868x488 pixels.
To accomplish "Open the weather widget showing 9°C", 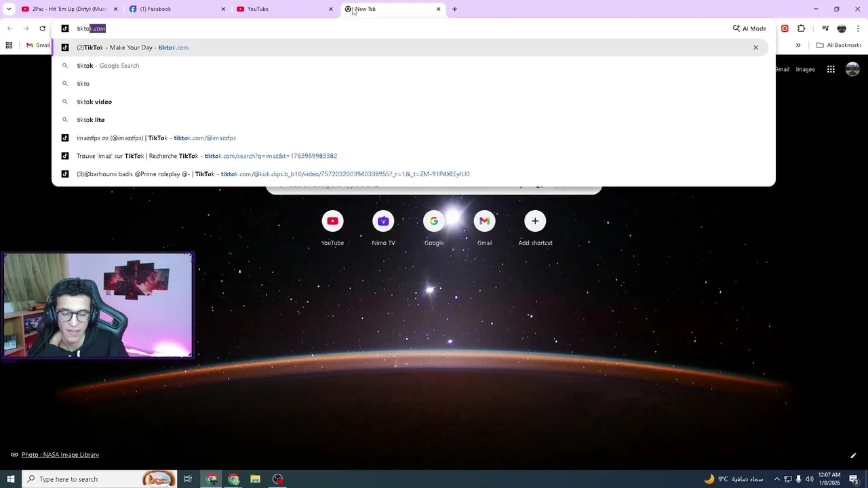I will (x=734, y=479).
